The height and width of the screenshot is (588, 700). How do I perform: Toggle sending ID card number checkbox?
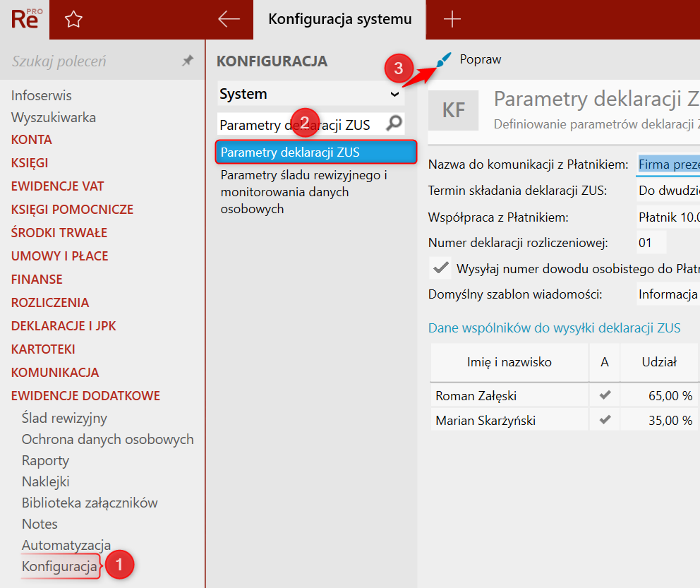click(x=440, y=268)
